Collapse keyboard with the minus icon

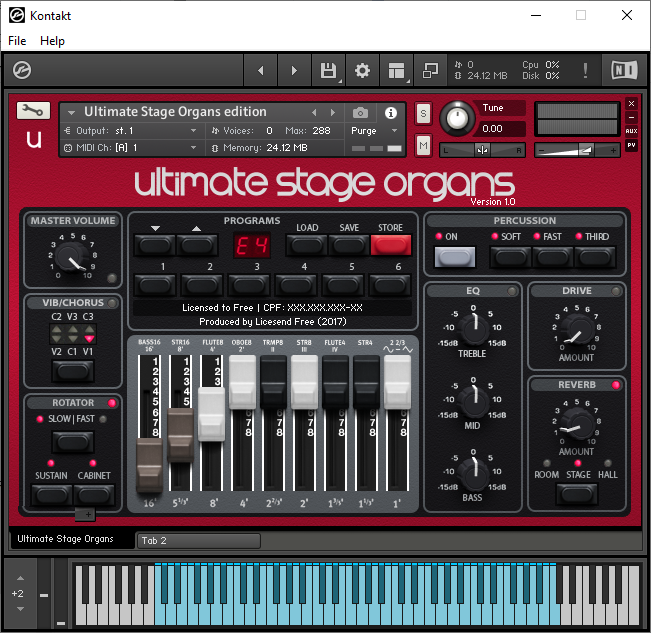tap(44, 595)
